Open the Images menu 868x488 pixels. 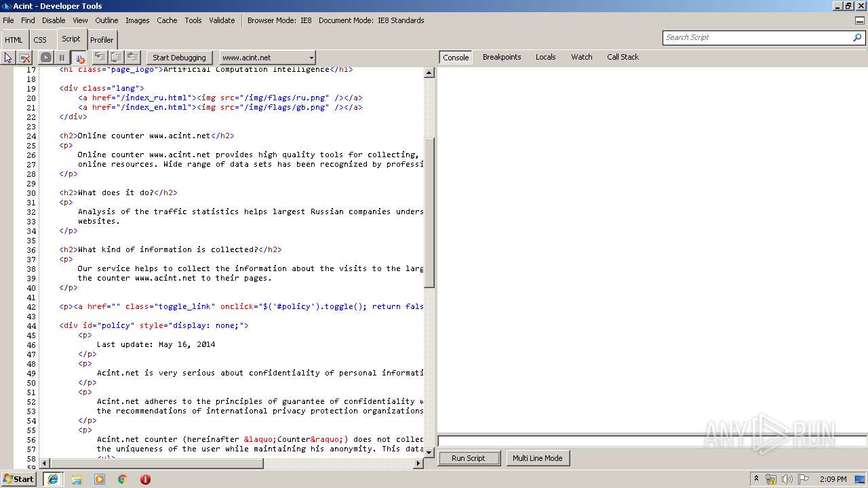(137, 20)
